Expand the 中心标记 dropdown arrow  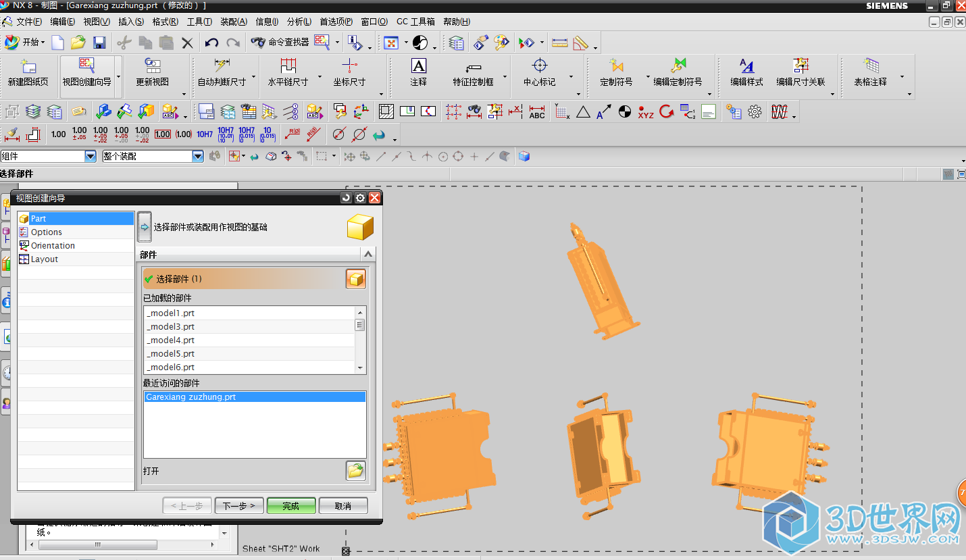point(571,77)
